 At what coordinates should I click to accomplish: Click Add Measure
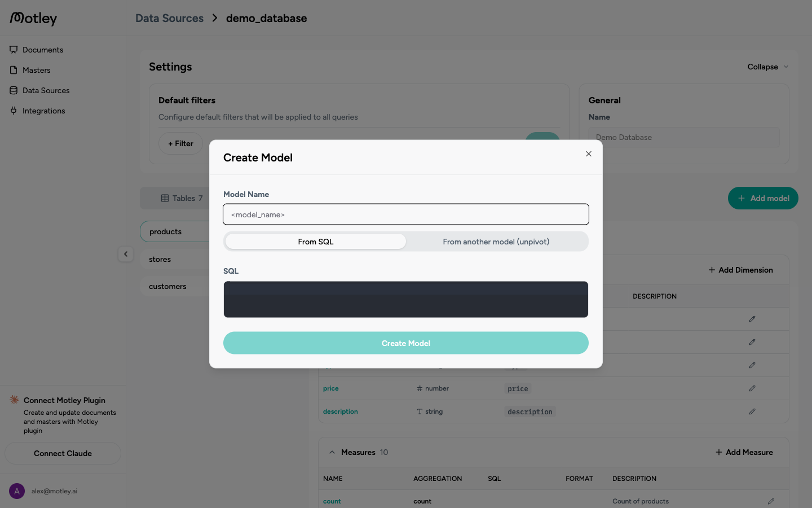[744, 452]
